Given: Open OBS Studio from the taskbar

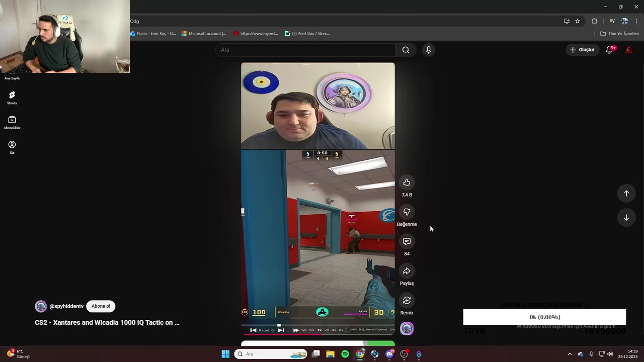Looking at the screenshot, I should (404, 354).
